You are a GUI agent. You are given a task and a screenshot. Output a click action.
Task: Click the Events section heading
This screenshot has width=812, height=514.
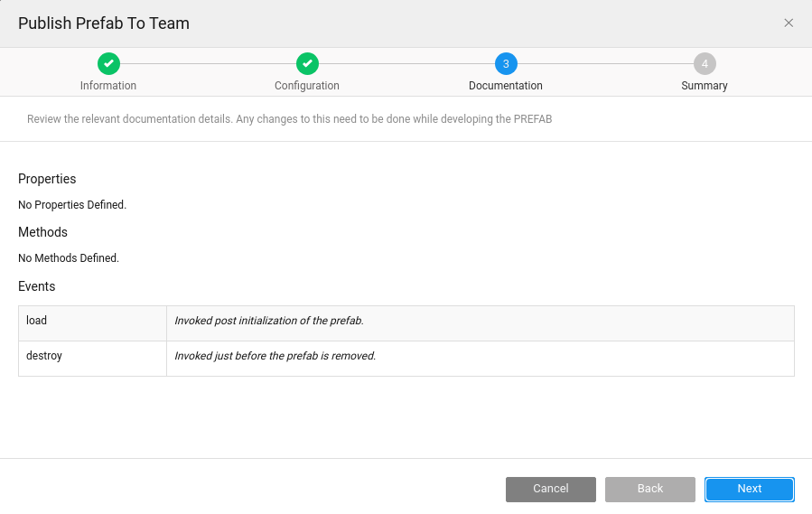pos(37,286)
